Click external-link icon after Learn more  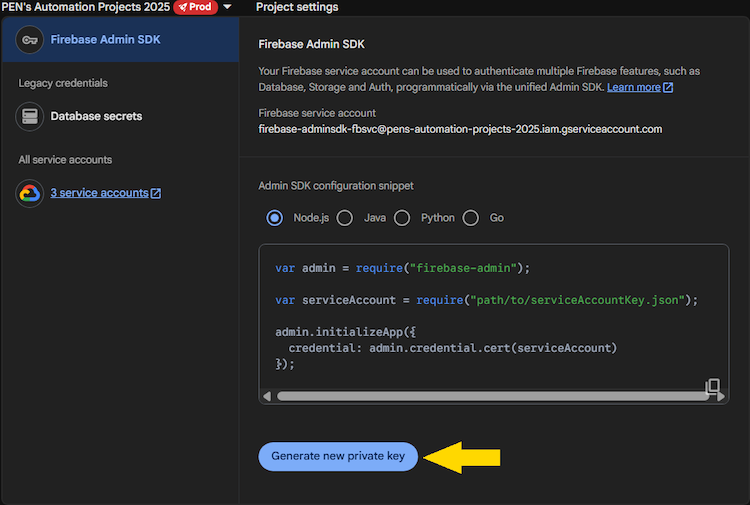tap(668, 88)
